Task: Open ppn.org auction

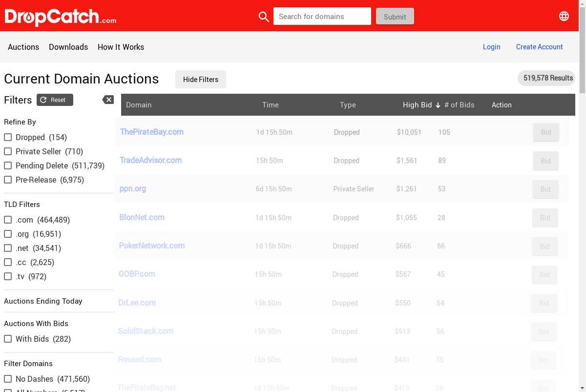Action: [133, 188]
